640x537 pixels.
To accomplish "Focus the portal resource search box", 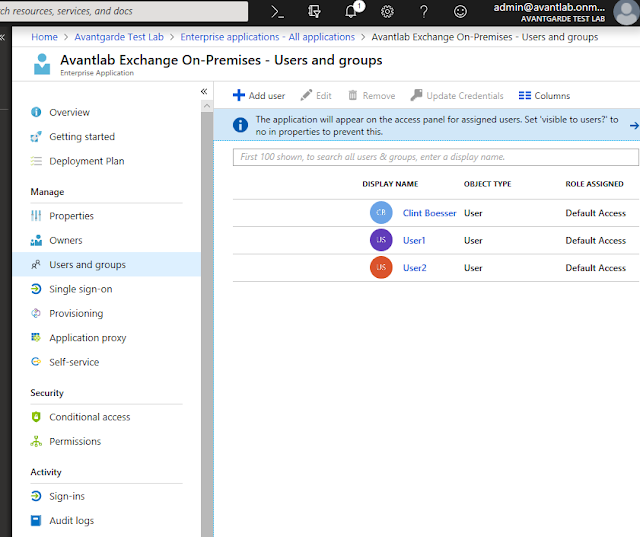I will [124, 11].
